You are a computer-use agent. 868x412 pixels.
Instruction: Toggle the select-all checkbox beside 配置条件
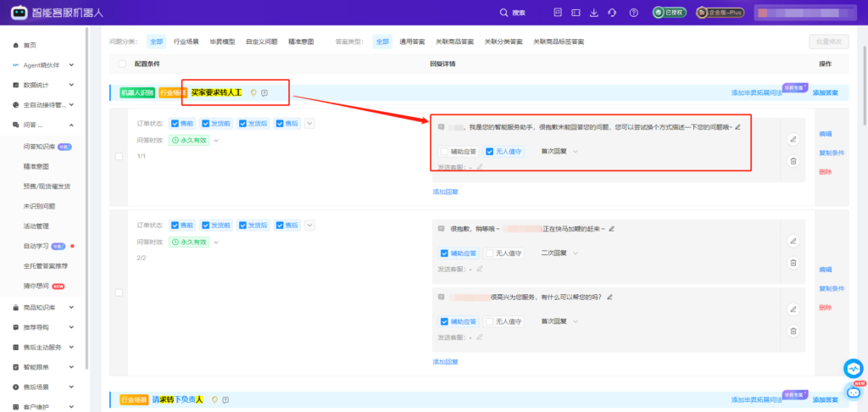click(122, 64)
